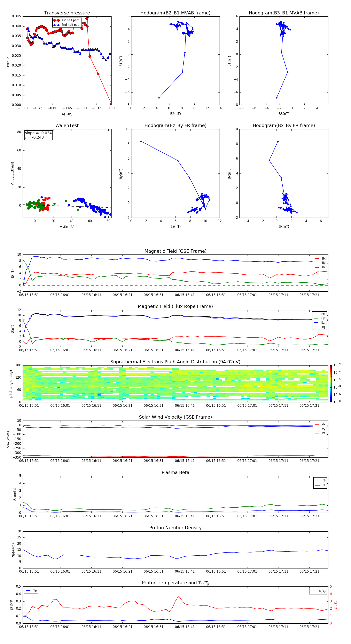
Task: Click 'Suprathermal Electrons Pitch Angle Distribution' title
Action: coord(175,362)
